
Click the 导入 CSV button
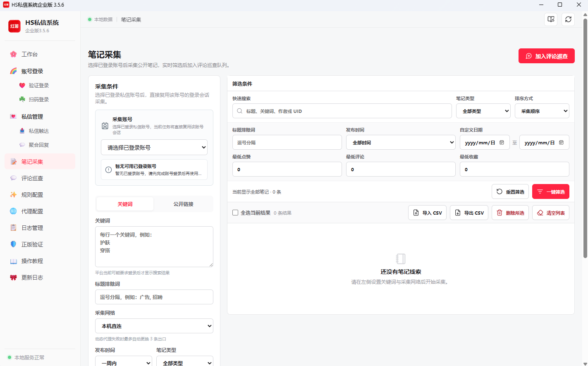coord(428,213)
